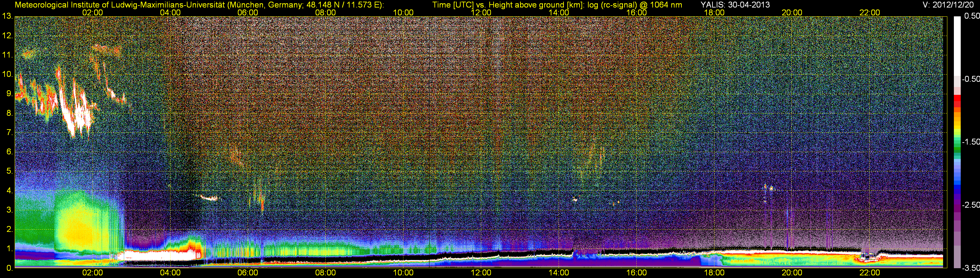Viewport: 980px width, 278px height.
Task: Click the Meteorological Institute title text
Action: pyautogui.click(x=199, y=5)
